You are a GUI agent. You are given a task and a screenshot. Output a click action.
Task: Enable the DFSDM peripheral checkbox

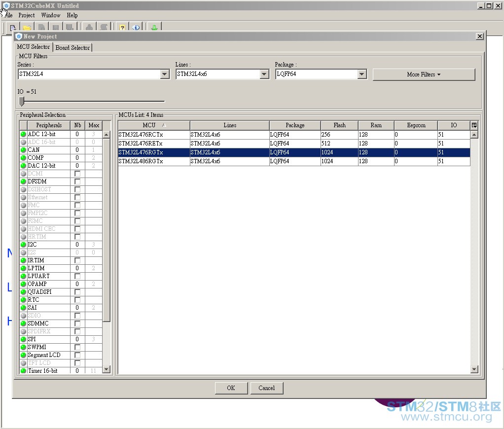(77, 181)
